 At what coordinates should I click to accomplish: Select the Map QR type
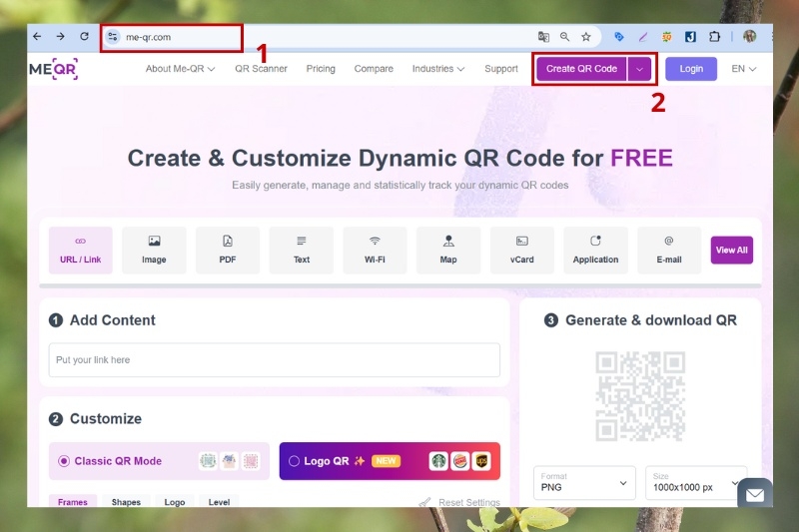point(448,250)
